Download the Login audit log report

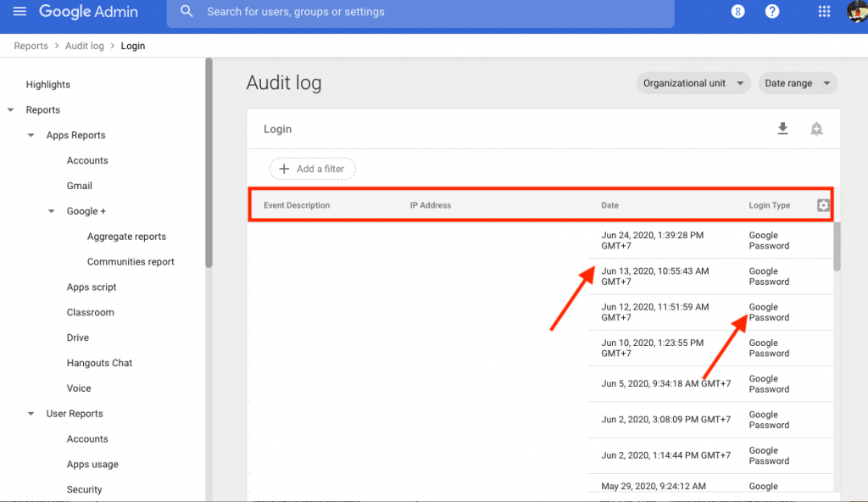pos(782,129)
